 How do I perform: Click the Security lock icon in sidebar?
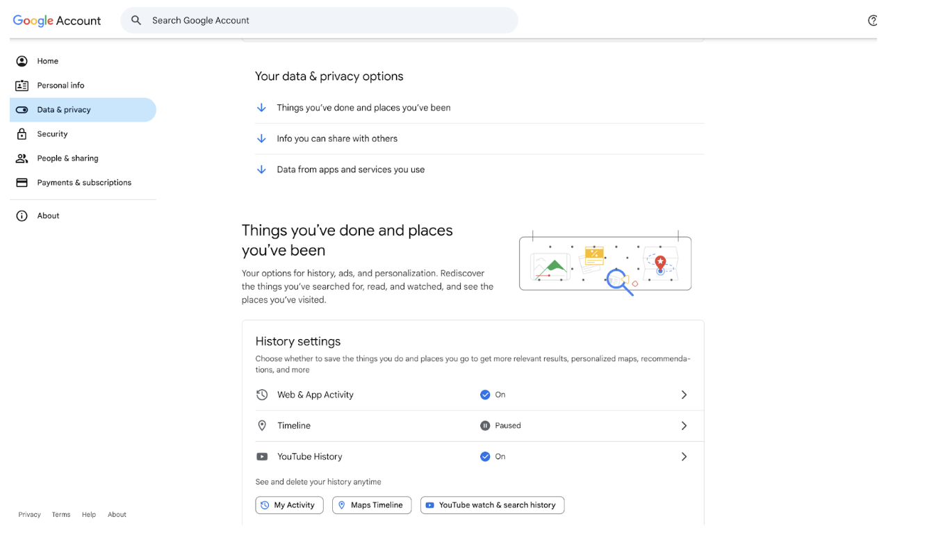(x=22, y=134)
